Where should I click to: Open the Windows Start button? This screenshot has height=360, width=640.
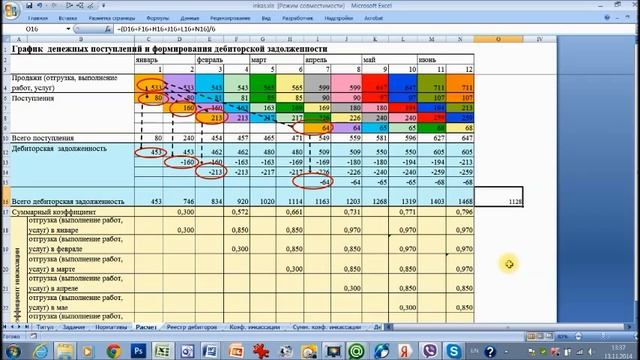point(13,351)
